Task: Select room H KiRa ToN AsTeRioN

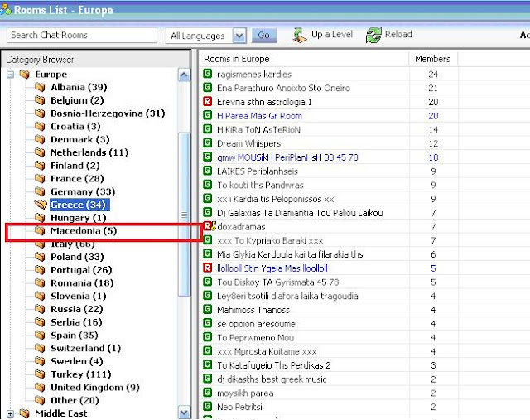Action: tap(258, 130)
